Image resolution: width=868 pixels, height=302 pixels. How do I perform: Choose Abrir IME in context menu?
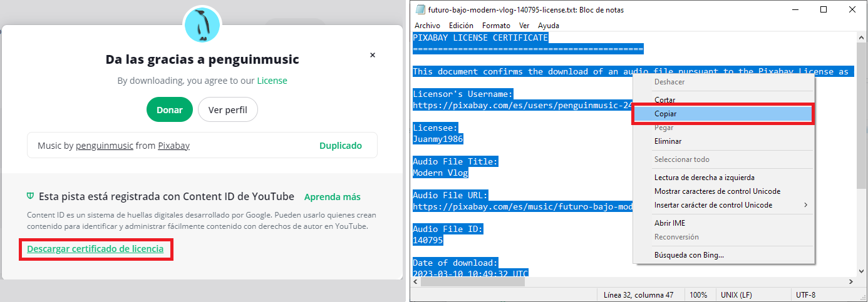click(x=723, y=223)
